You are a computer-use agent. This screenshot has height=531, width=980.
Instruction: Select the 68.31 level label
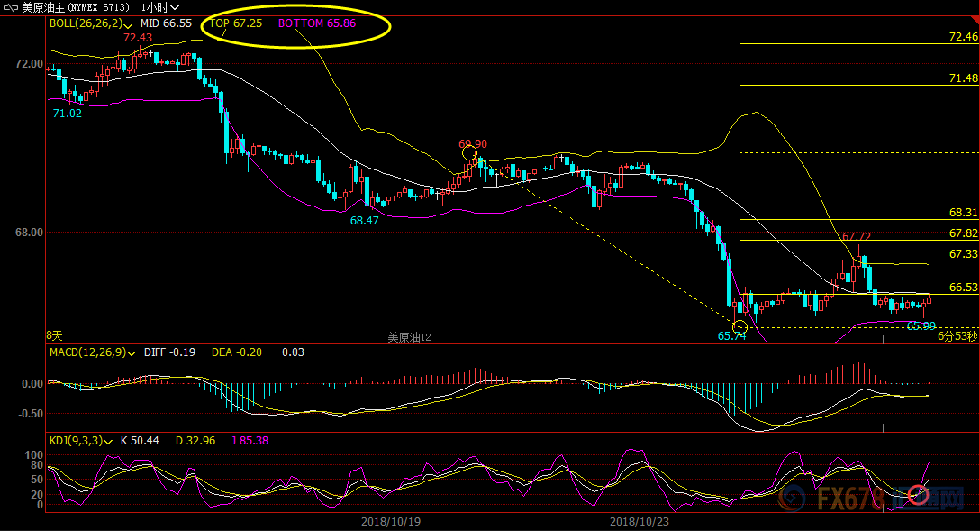pyautogui.click(x=963, y=213)
